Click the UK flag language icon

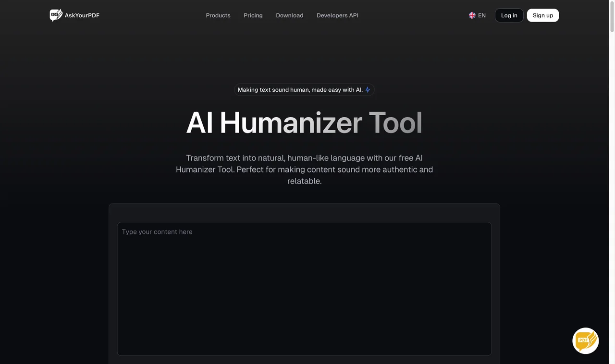[x=472, y=15]
